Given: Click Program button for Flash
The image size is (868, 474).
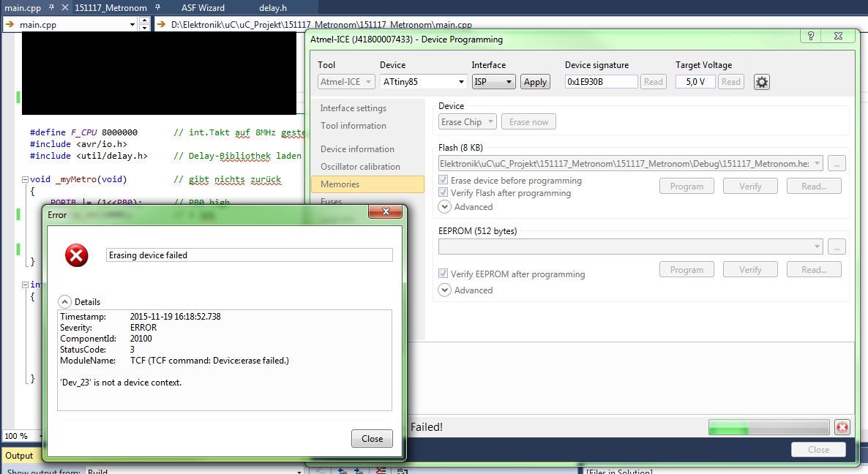Looking at the screenshot, I should coord(686,187).
